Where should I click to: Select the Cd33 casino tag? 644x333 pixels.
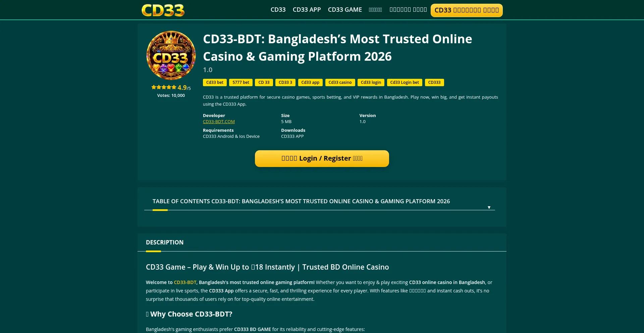click(x=340, y=82)
